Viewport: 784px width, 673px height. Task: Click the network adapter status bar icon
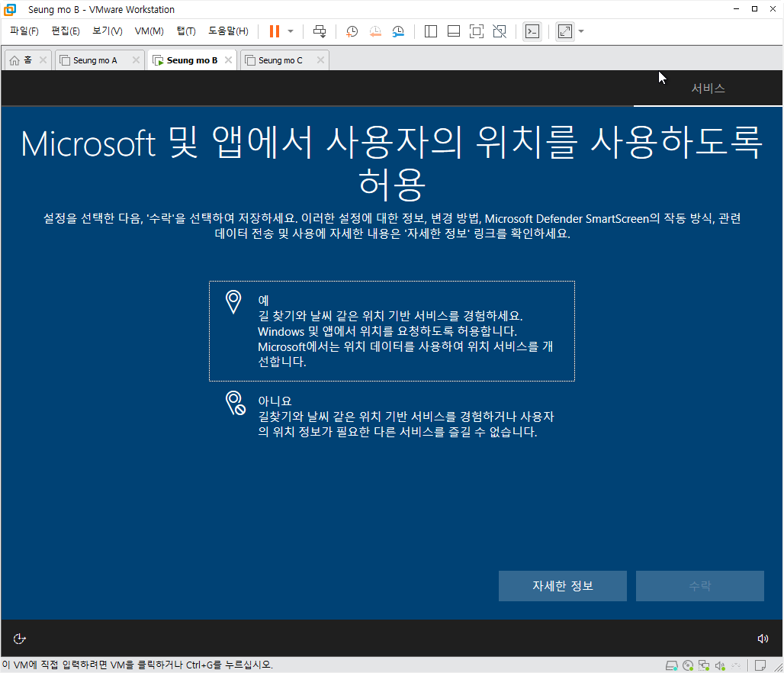pos(704,665)
